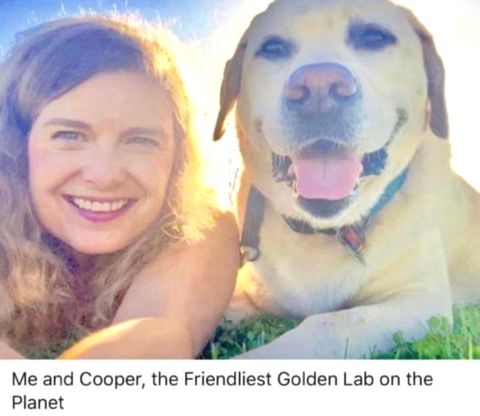Click the red tag on dog's collar

[352, 237]
